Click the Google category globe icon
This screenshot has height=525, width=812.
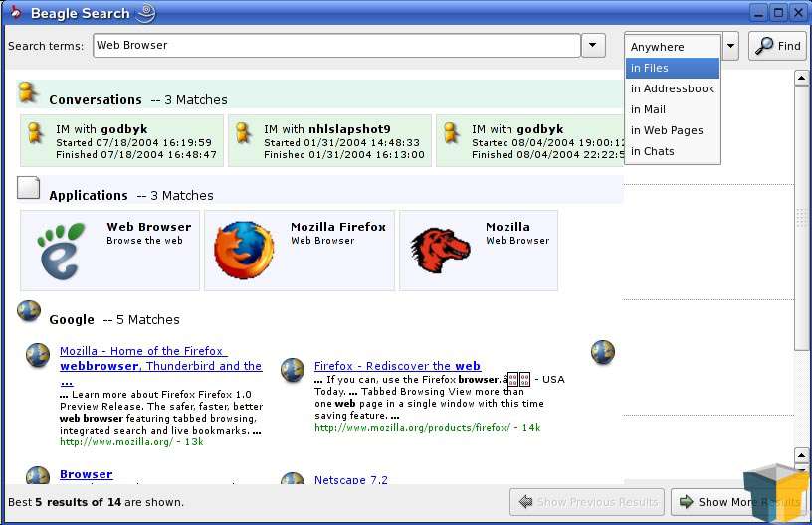[x=29, y=311]
